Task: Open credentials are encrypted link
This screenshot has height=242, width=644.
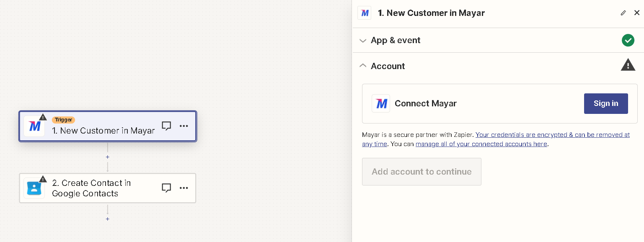Action: (x=553, y=135)
